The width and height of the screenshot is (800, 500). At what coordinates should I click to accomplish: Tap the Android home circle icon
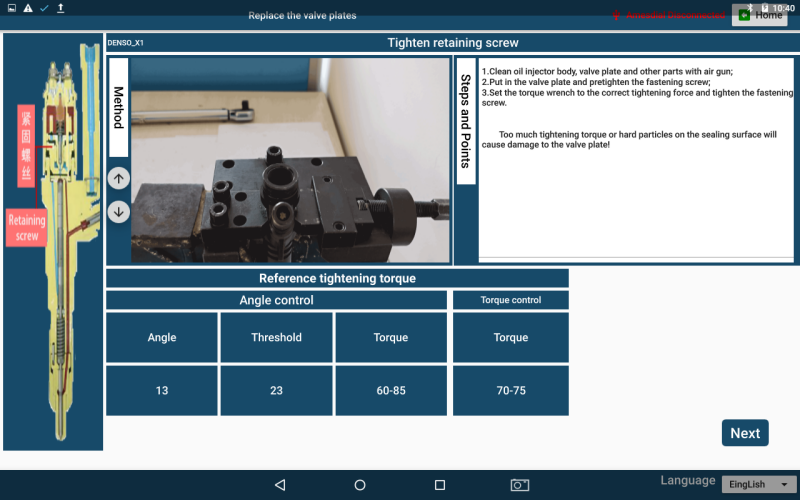click(360, 485)
